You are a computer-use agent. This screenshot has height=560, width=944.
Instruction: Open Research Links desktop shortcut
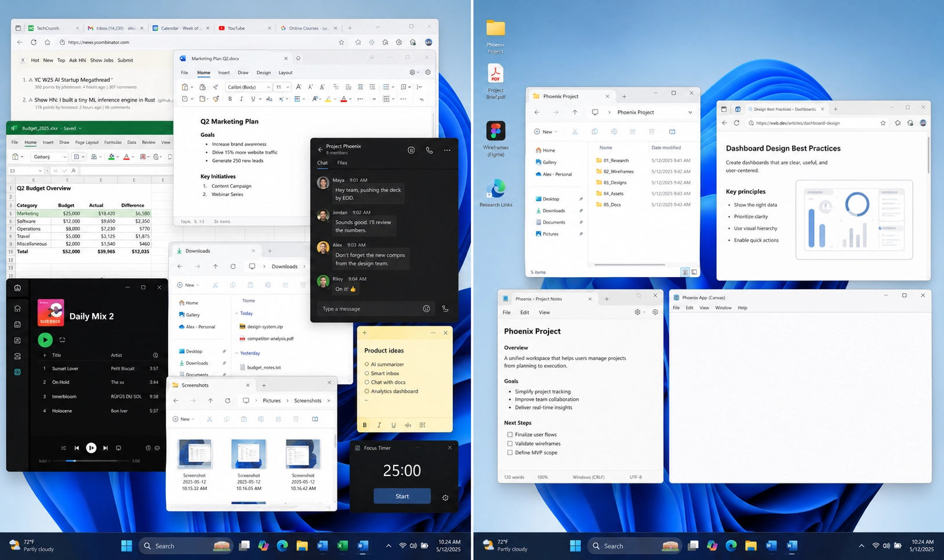[x=496, y=193]
